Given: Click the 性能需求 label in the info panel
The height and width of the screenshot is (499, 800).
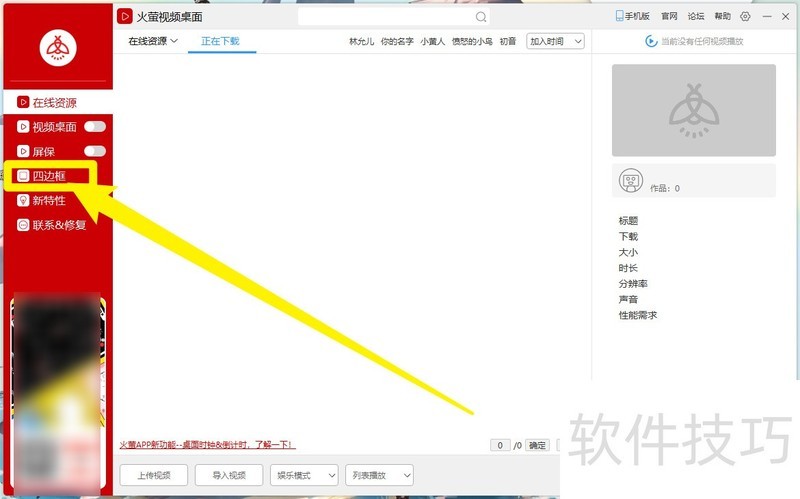Looking at the screenshot, I should 637,315.
